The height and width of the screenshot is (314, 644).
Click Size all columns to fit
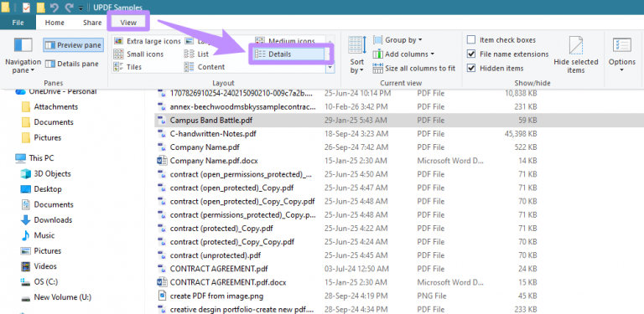[x=414, y=69]
